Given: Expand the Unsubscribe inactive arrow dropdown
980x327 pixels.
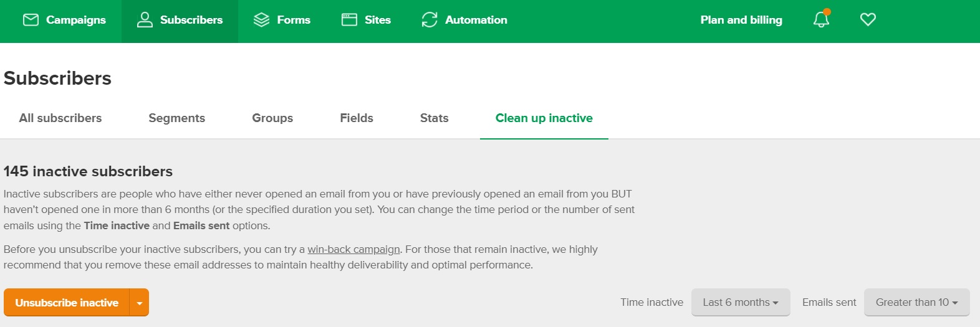Looking at the screenshot, I should [140, 303].
